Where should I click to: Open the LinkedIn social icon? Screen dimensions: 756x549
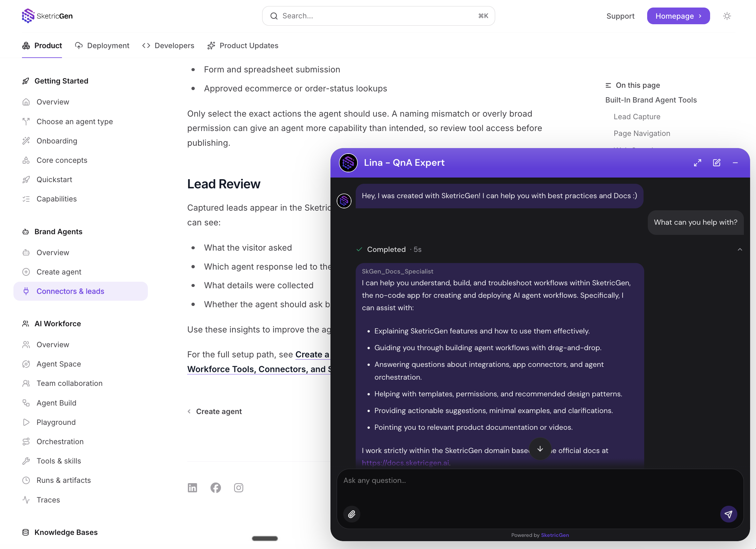(192, 488)
